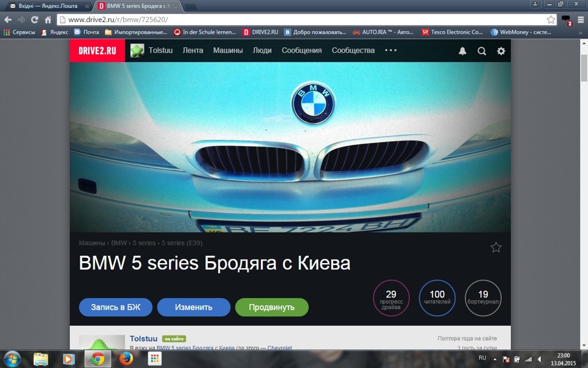Open BMW 5 series Бродяга link
Screen dimensions: 588x368
[195, 348]
